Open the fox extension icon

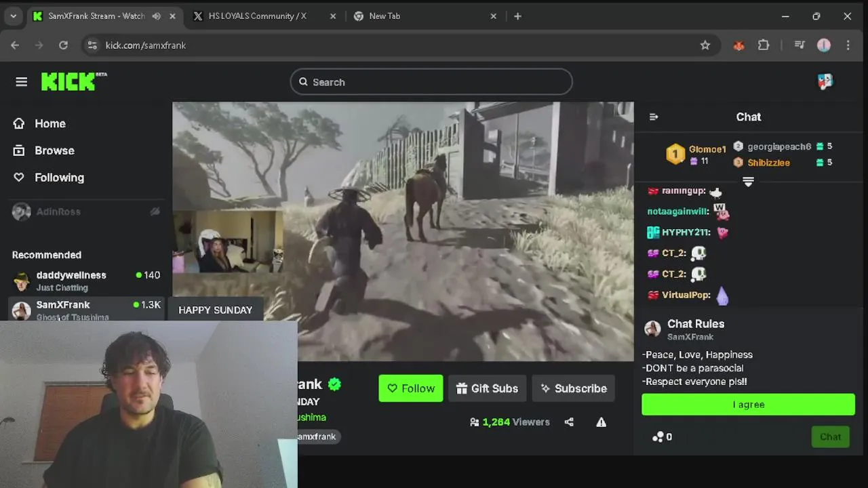tap(738, 45)
